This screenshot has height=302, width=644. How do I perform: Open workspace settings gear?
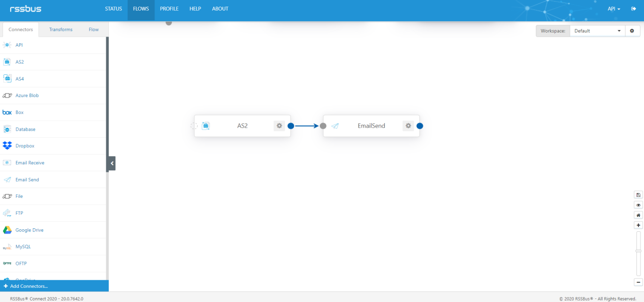coord(632,31)
